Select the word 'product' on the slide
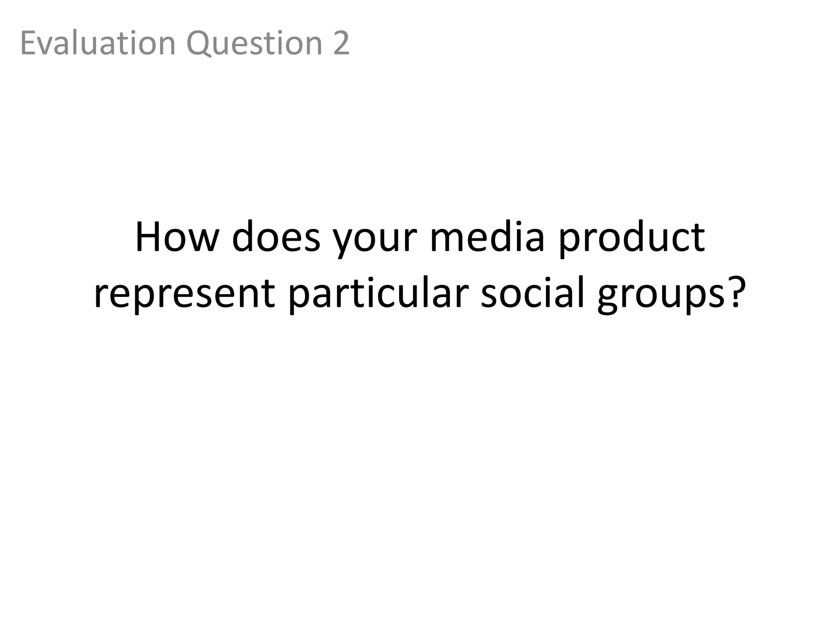Viewport: 840px width, 630px height. tap(632, 239)
